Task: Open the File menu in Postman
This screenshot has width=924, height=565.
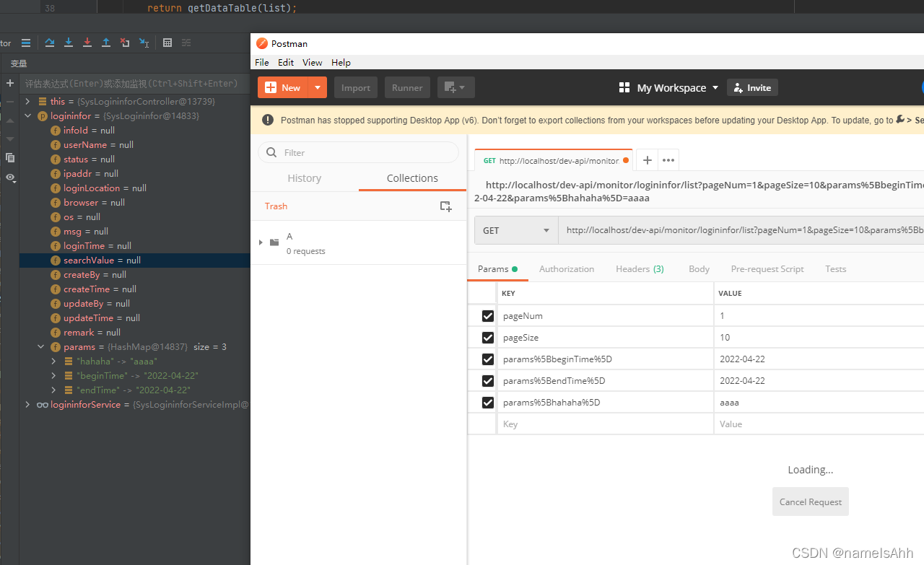Action: [262, 63]
